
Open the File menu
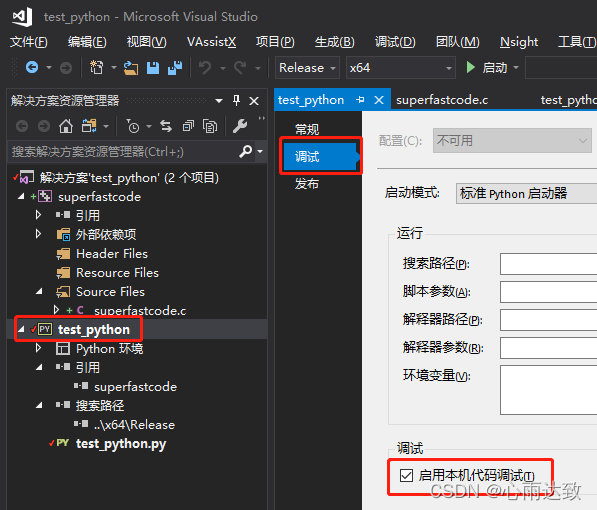(29, 42)
